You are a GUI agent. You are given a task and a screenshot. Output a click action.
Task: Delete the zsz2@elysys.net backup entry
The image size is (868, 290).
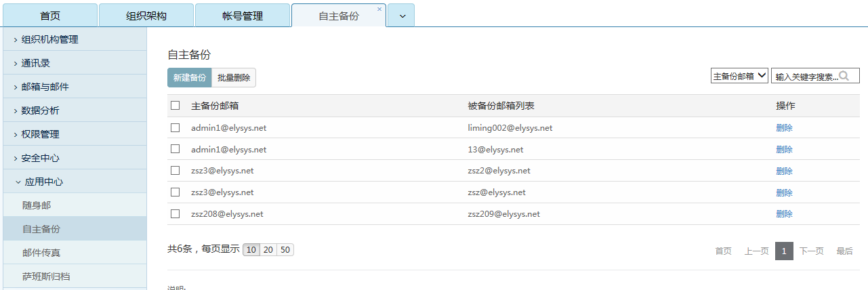coord(784,171)
